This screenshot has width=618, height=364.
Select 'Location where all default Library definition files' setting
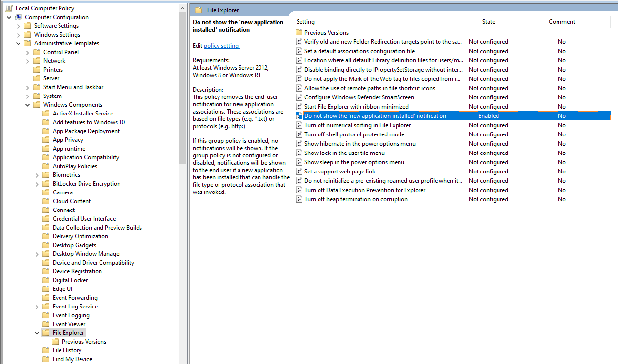pyautogui.click(x=384, y=60)
